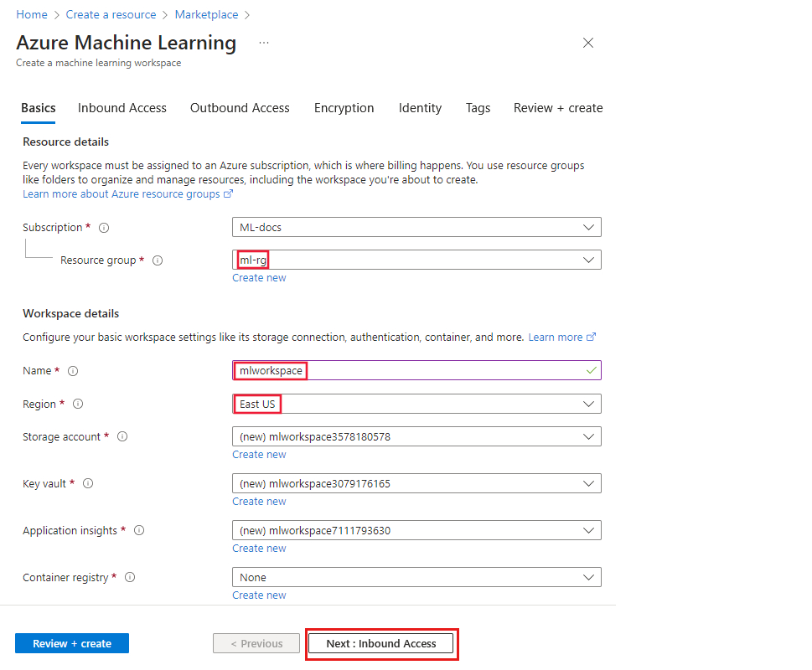812x670 pixels.
Task: Click the Storage account info icon
Action: tap(122, 436)
